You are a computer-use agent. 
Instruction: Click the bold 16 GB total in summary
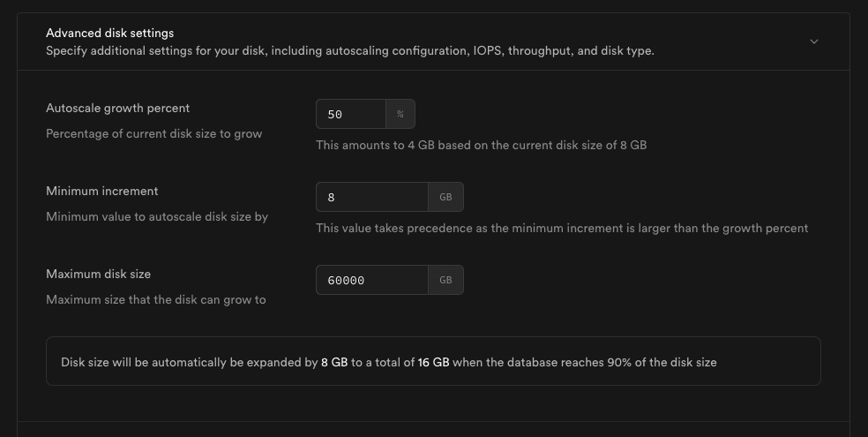click(433, 362)
